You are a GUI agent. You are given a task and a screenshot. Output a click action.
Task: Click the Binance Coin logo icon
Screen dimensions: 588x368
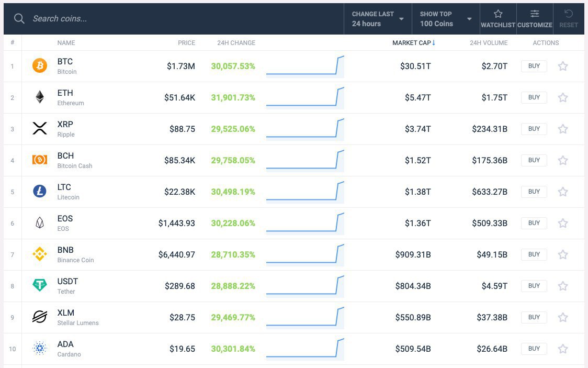(40, 254)
